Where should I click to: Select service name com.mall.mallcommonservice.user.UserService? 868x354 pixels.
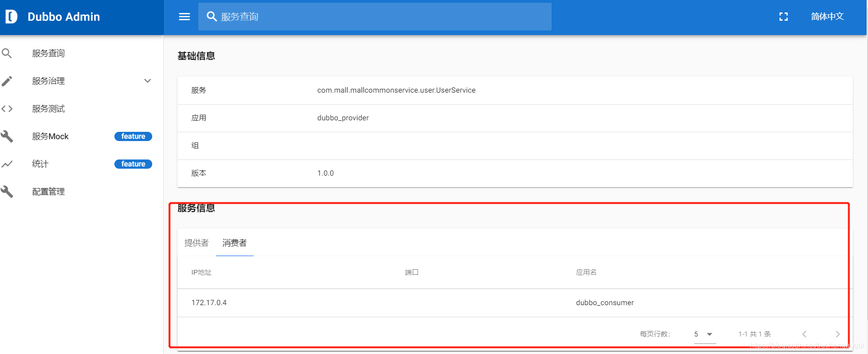[396, 90]
